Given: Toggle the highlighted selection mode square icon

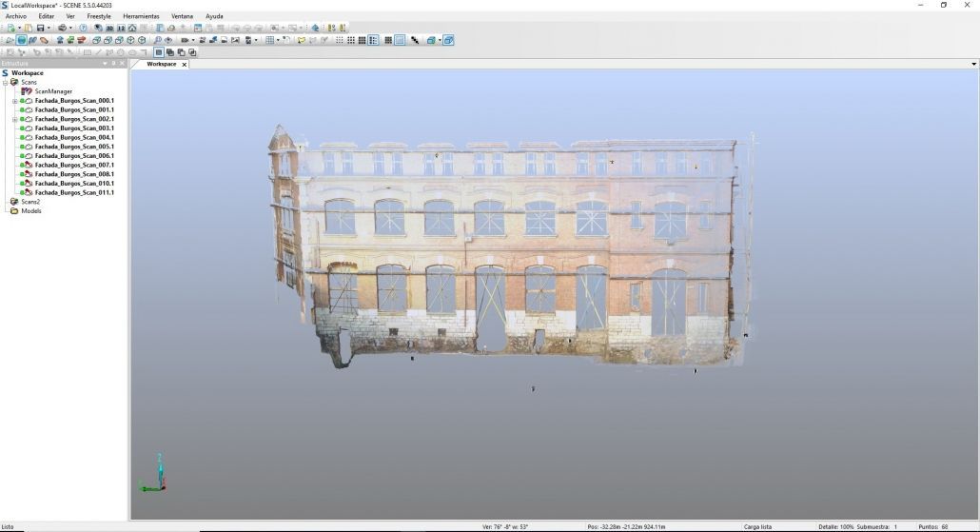Looking at the screenshot, I should pyautogui.click(x=158, y=52).
